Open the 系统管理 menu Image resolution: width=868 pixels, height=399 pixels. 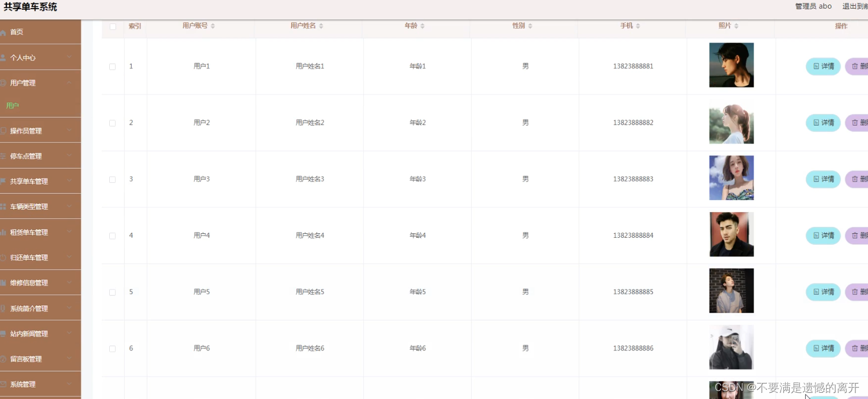point(40,384)
